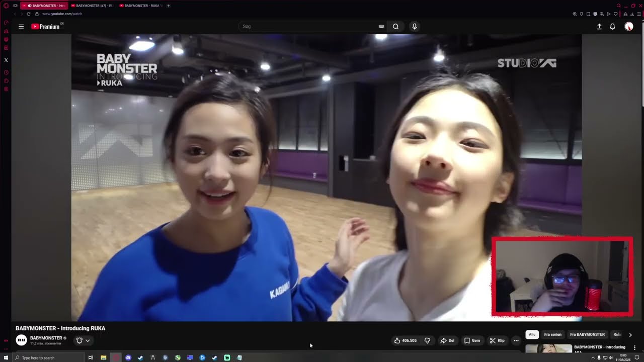Open Windows notification center icon
This screenshot has width=644, height=362.
(637, 357)
